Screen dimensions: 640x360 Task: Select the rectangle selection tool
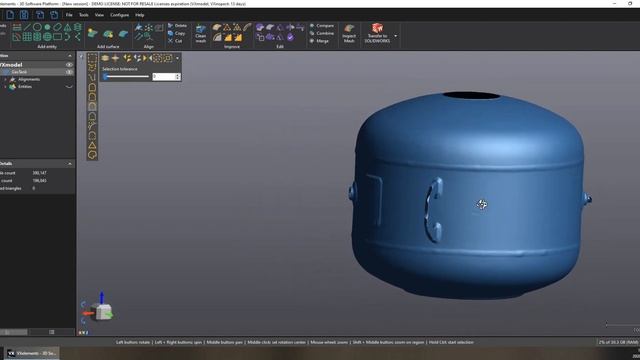coord(92,58)
